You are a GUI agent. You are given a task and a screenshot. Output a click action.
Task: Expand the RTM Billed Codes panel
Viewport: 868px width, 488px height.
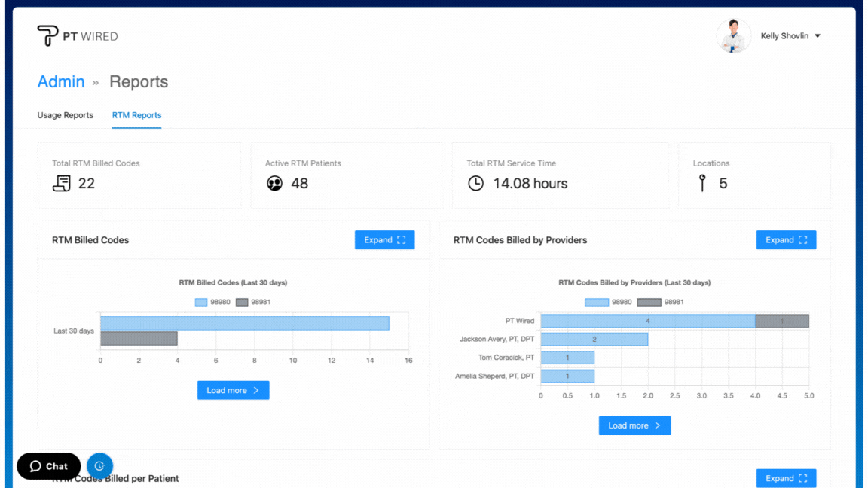coord(384,240)
